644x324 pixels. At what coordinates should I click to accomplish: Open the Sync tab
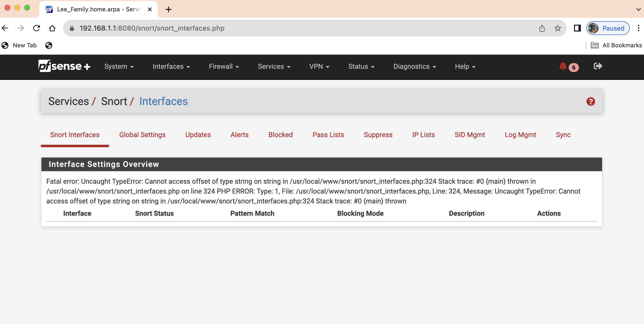563,135
